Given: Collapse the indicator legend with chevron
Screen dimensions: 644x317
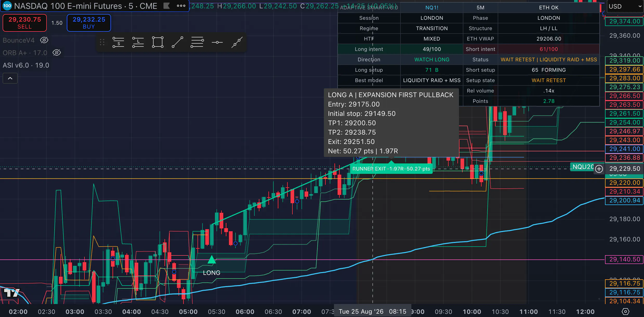Looking at the screenshot, I should pyautogui.click(x=10, y=78).
